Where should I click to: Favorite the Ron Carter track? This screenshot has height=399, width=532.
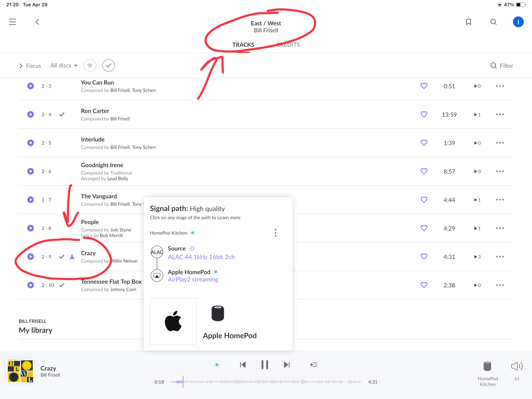(424, 114)
